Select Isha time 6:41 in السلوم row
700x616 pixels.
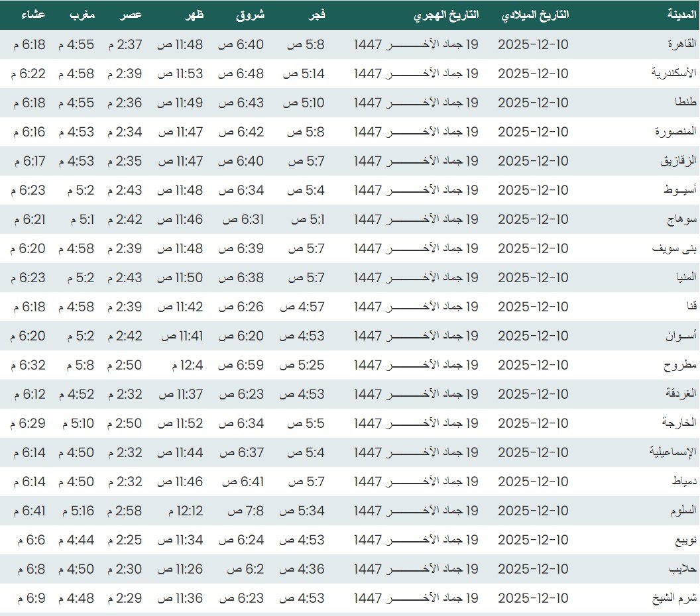[29, 511]
